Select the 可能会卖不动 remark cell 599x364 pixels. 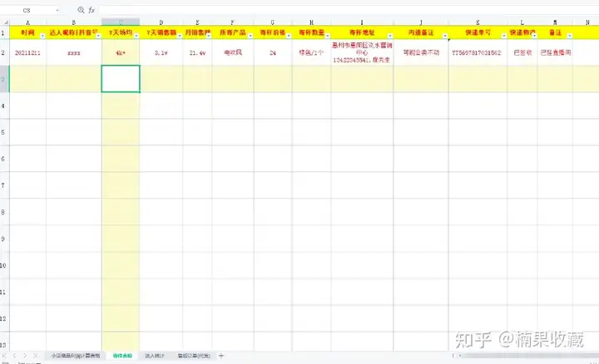pyautogui.click(x=421, y=52)
